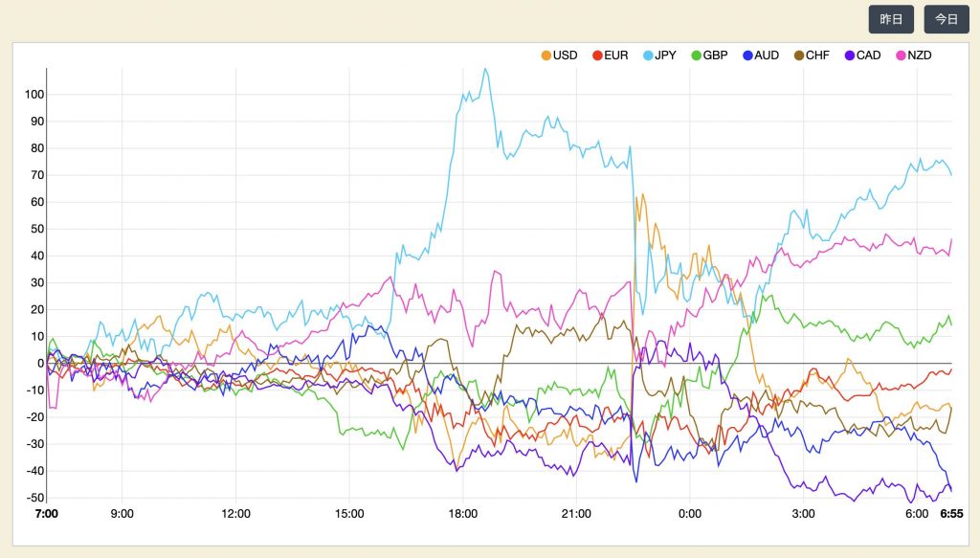Click the 18:00 time axis label

462,514
